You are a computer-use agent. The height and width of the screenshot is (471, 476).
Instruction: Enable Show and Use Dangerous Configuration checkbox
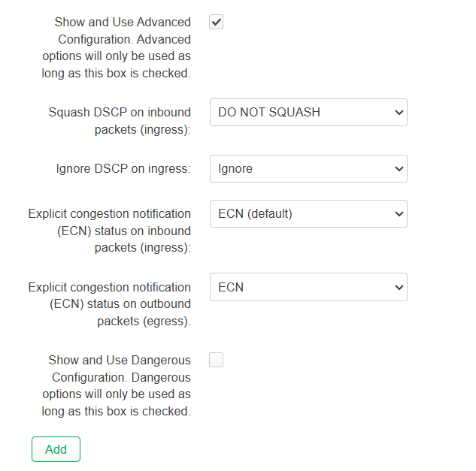click(x=217, y=361)
